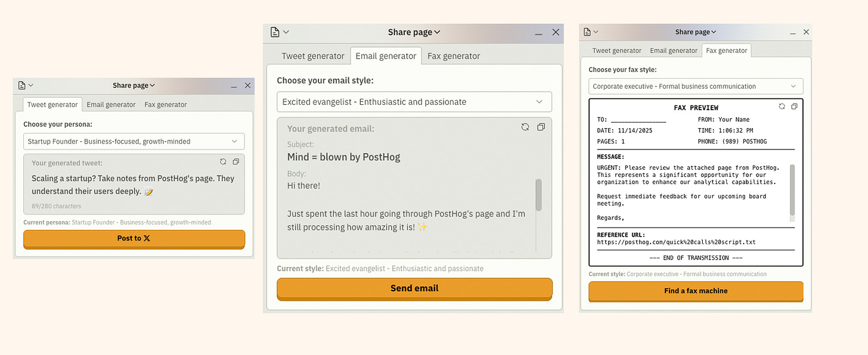Click document icon in Email generator window
This screenshot has height=355, width=868.
275,32
